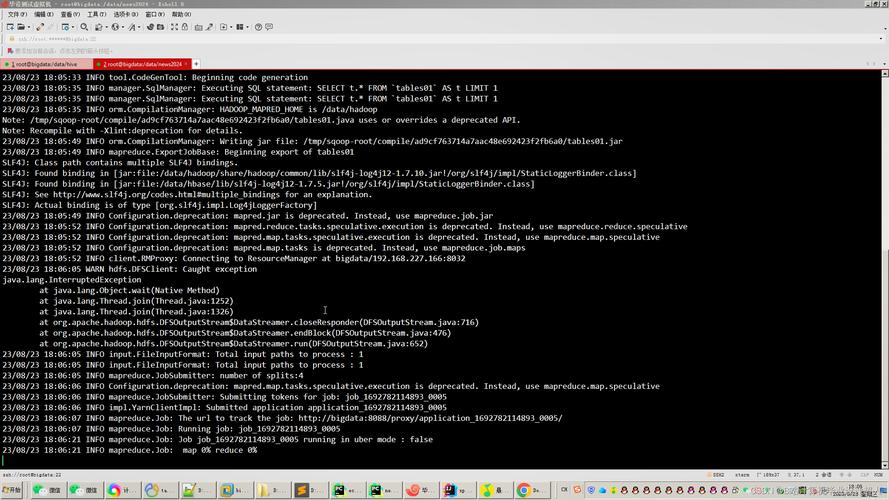This screenshot has height=500, width=889.
Task: Click the Open session folder icon
Action: coord(21,27)
